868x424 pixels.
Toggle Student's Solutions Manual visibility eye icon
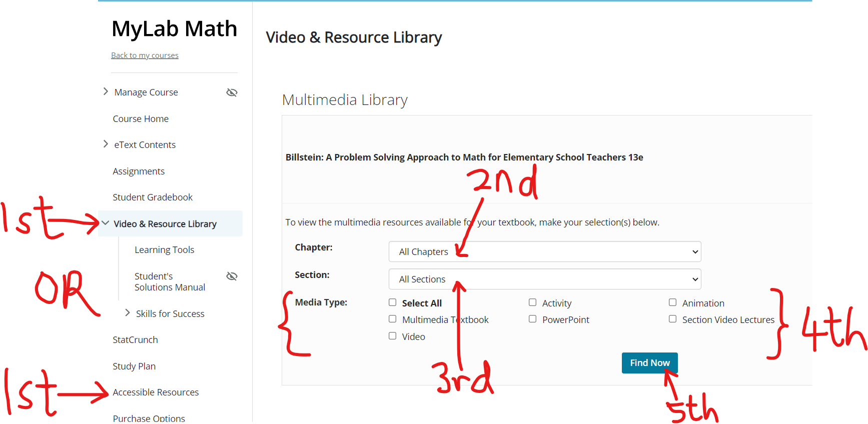[x=232, y=276]
